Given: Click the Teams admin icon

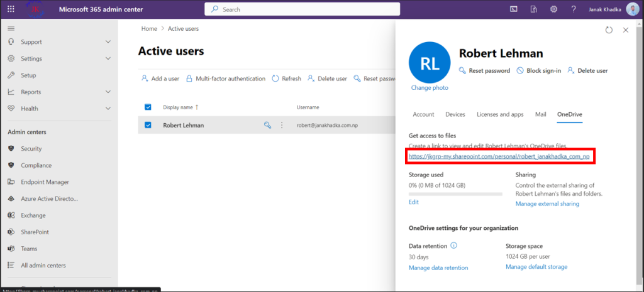Looking at the screenshot, I should pos(11,249).
